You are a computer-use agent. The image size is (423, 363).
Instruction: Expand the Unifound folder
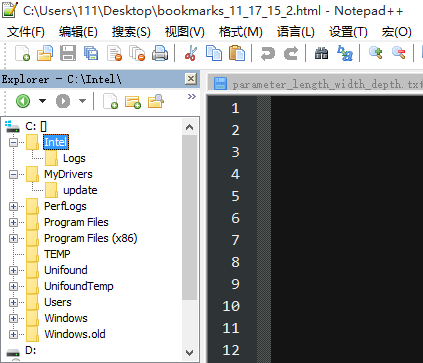click(13, 270)
